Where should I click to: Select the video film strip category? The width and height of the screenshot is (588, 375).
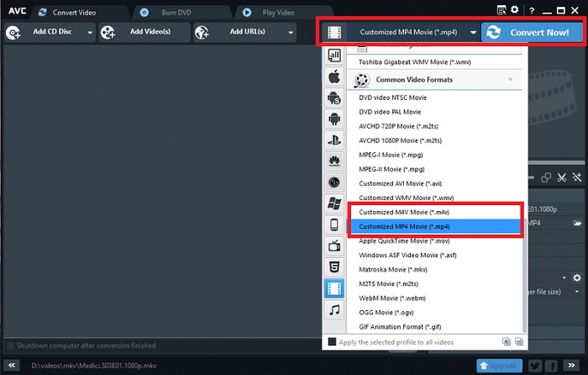pyautogui.click(x=334, y=288)
